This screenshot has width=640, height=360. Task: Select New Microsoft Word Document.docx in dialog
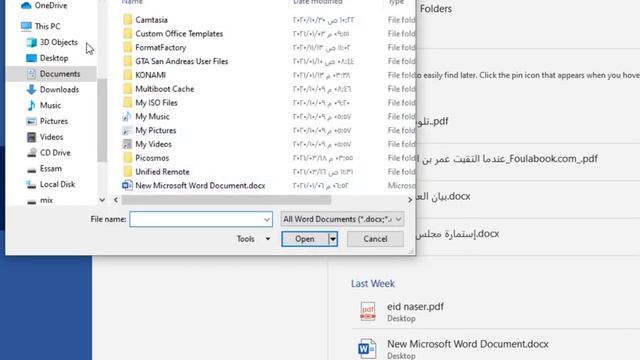tap(200, 186)
